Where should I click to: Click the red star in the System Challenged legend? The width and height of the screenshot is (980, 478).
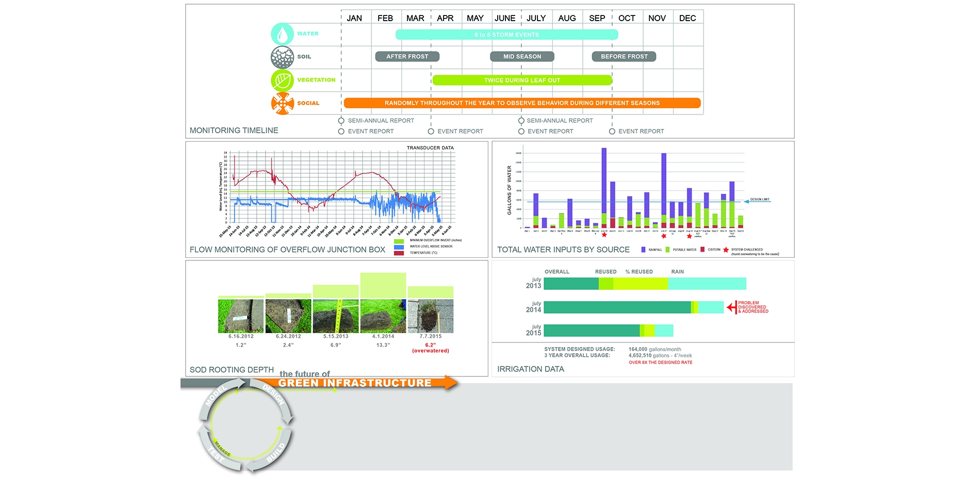(x=726, y=250)
